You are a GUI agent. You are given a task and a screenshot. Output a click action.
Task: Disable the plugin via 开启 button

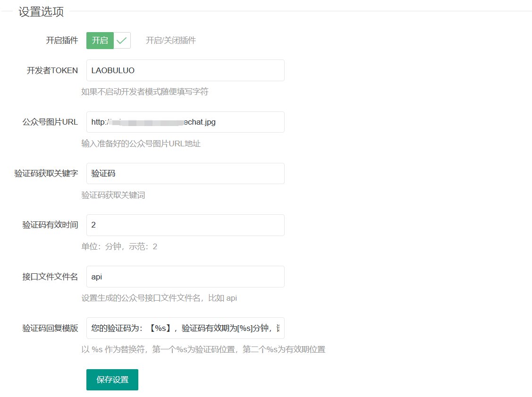[99, 41]
